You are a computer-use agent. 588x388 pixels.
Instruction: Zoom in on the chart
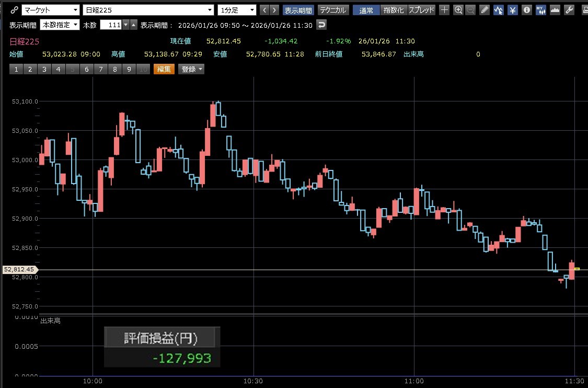click(458, 10)
